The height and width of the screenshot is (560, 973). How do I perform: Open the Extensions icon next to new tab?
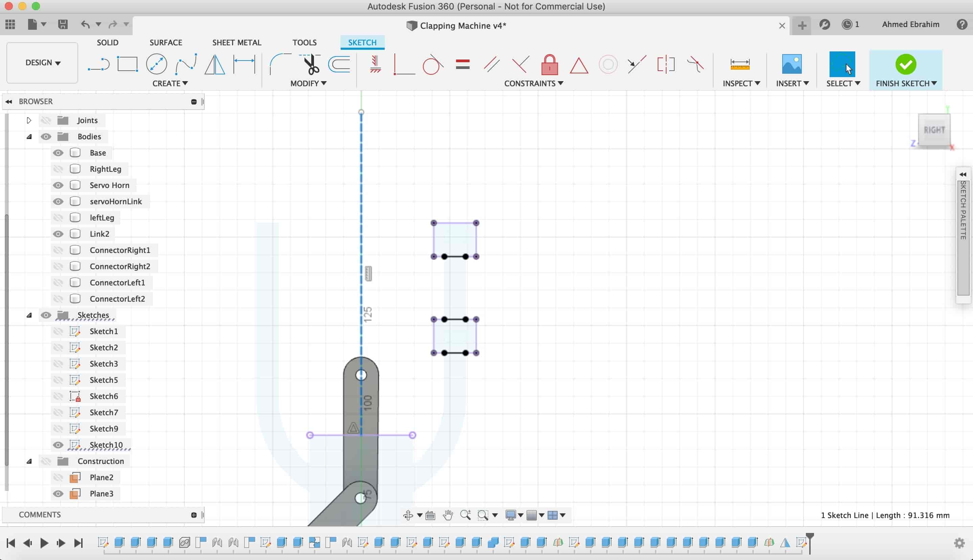824,25
